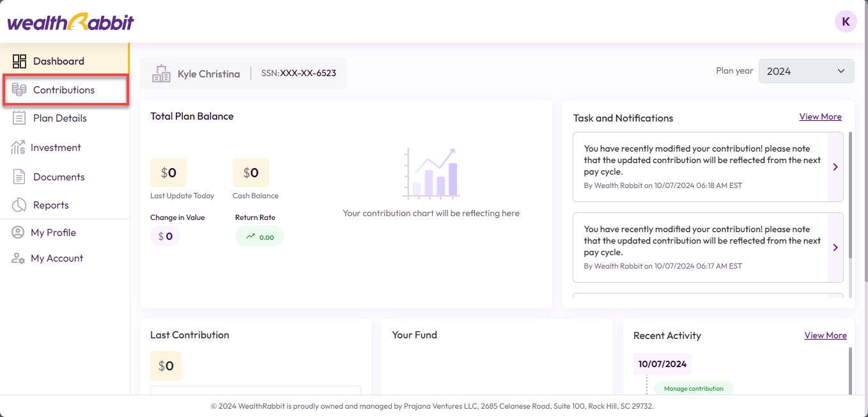Viewport: 868px width, 417px height.
Task: Expand the second notification chevron at 06:17 AM
Action: click(x=835, y=248)
